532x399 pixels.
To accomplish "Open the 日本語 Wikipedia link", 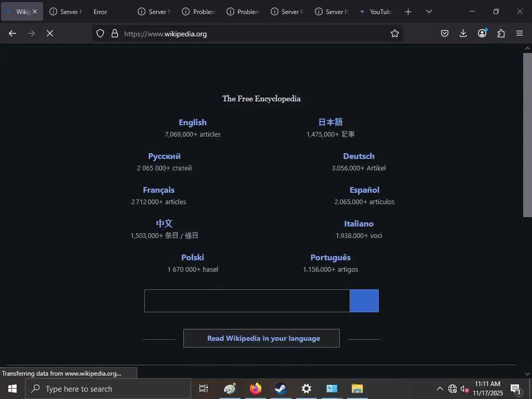I will [x=330, y=122].
